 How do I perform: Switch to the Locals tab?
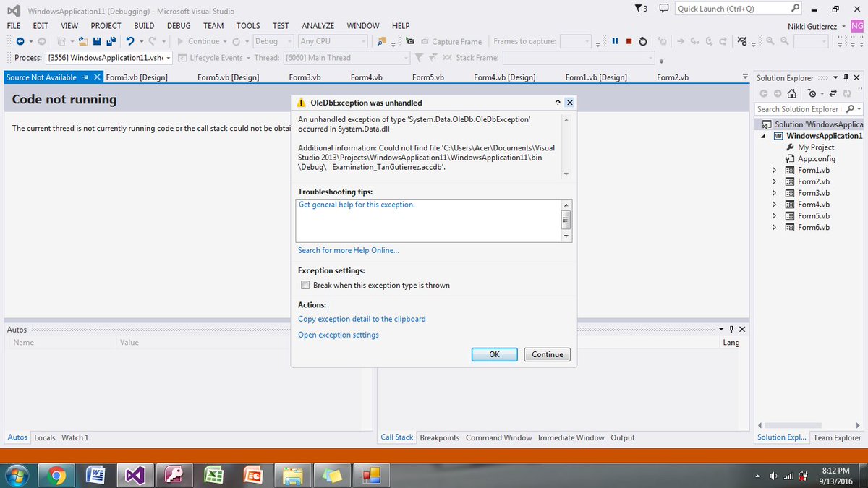[45, 437]
